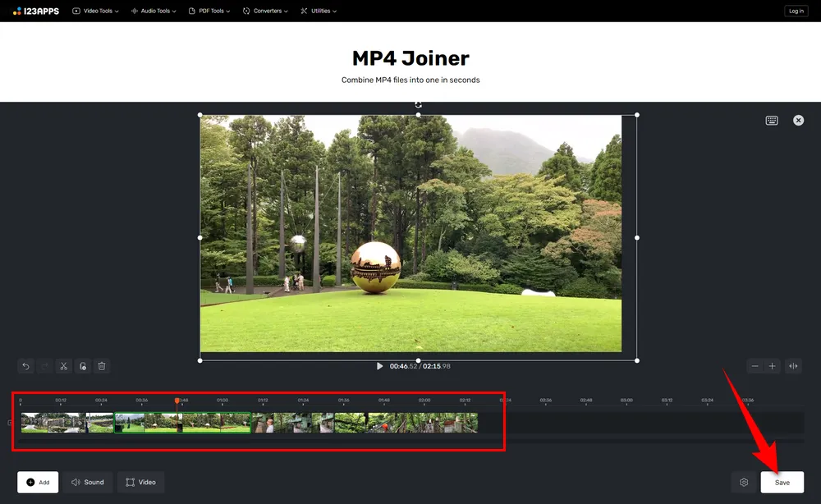Open export settings gear icon
Viewport: 821px width, 504px height.
tap(744, 482)
